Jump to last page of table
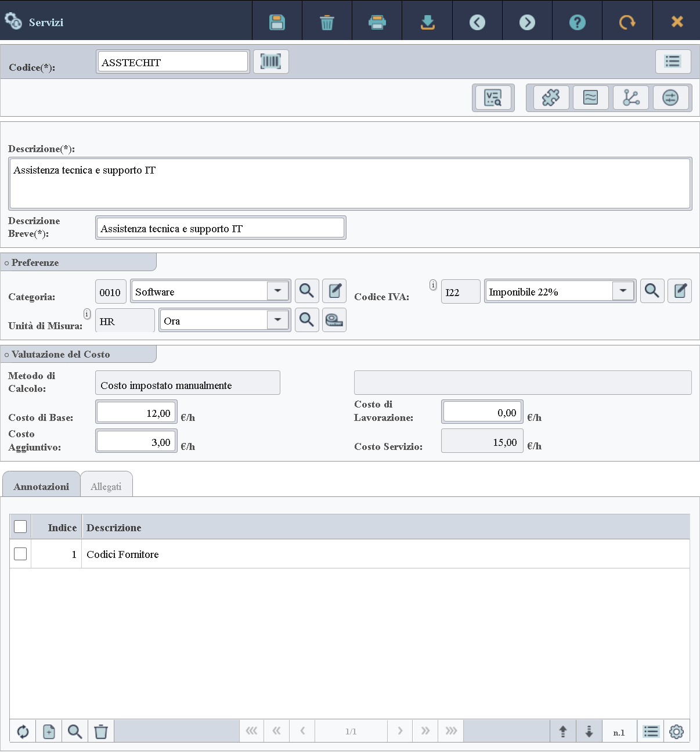Image resolution: width=700 pixels, height=753 pixels. point(451,731)
